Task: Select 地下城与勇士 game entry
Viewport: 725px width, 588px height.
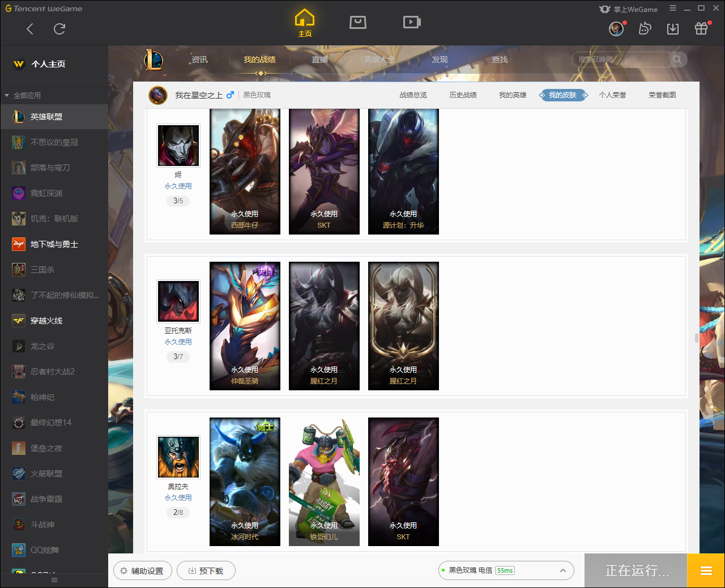Action: (x=54, y=244)
